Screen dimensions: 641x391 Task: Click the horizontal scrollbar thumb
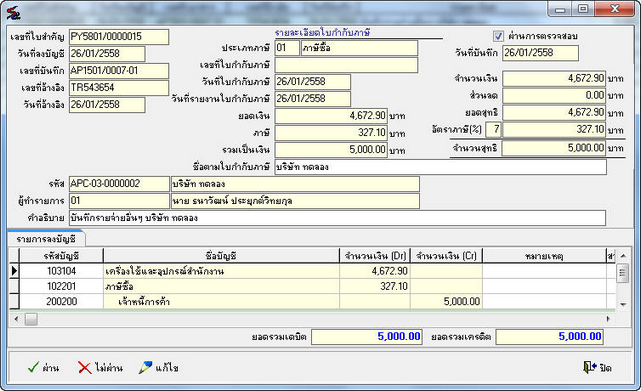coord(31,319)
